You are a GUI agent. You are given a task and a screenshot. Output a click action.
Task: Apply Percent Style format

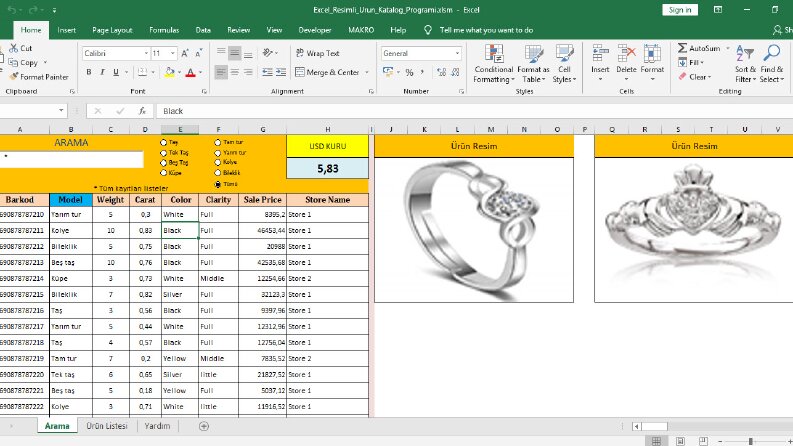[x=409, y=72]
